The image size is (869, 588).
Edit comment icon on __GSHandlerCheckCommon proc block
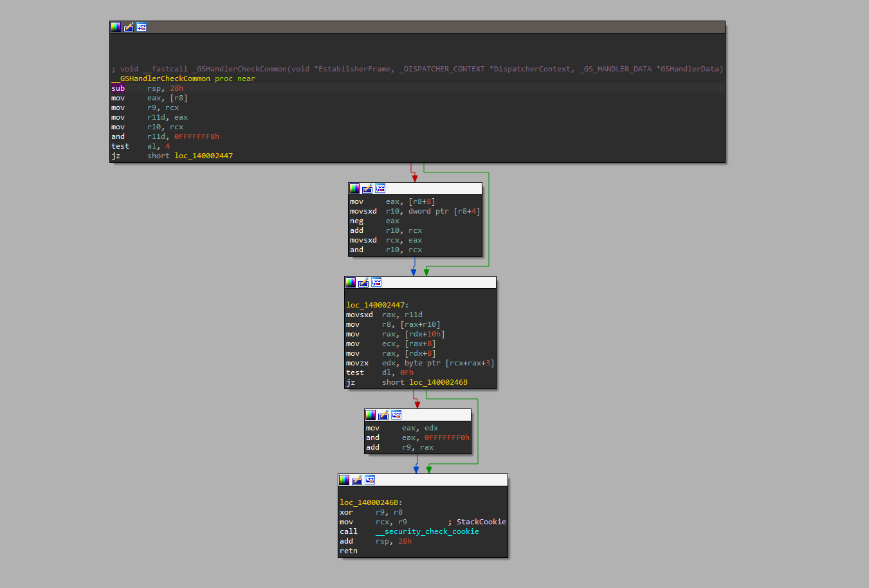(129, 27)
